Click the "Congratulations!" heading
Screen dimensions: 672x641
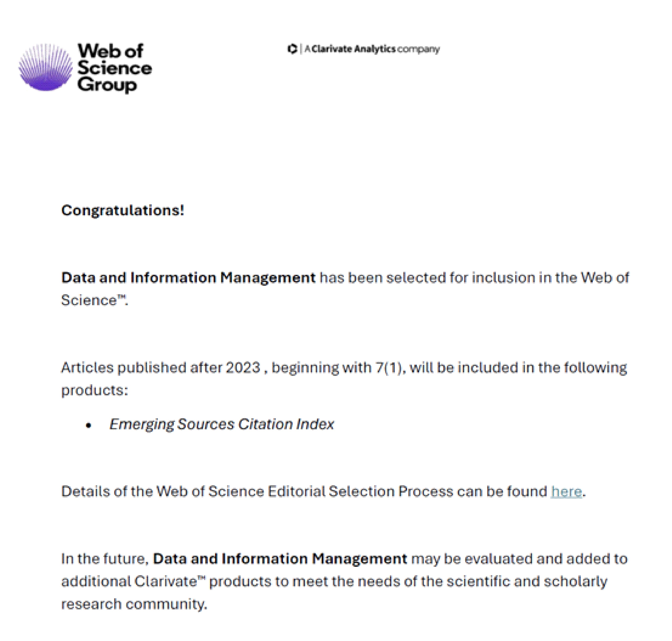[x=123, y=210]
